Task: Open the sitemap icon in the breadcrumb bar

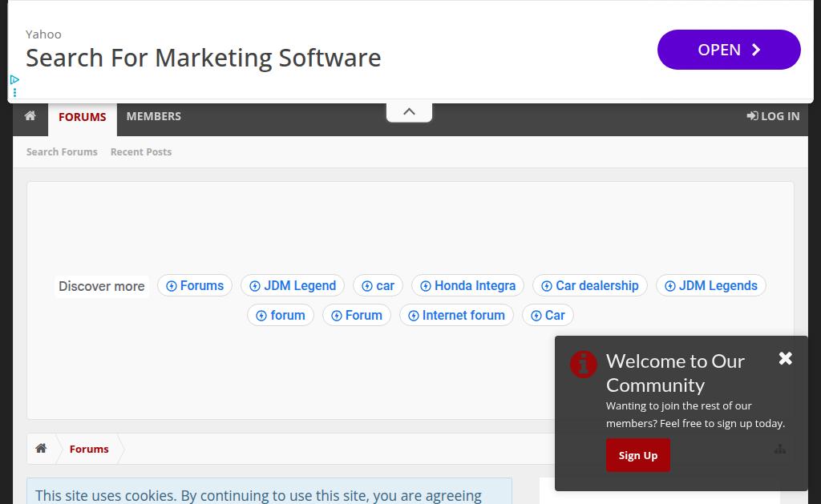Action: click(779, 450)
